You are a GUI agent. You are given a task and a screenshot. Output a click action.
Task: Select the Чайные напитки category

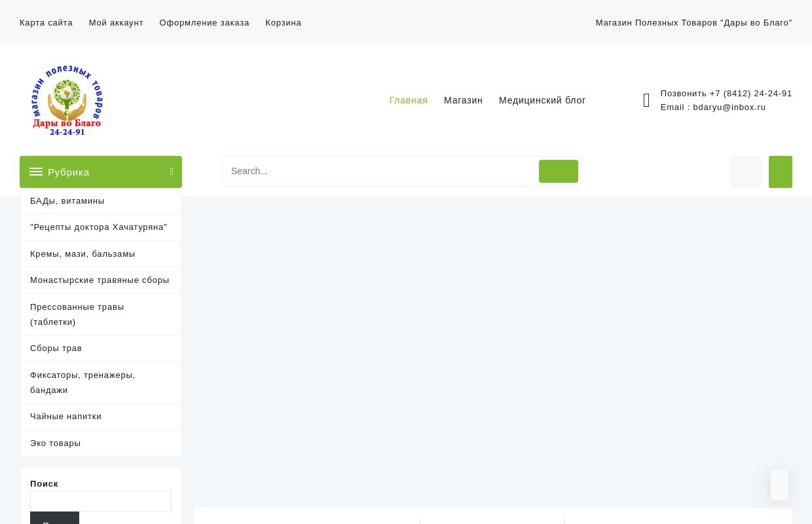coord(65,416)
